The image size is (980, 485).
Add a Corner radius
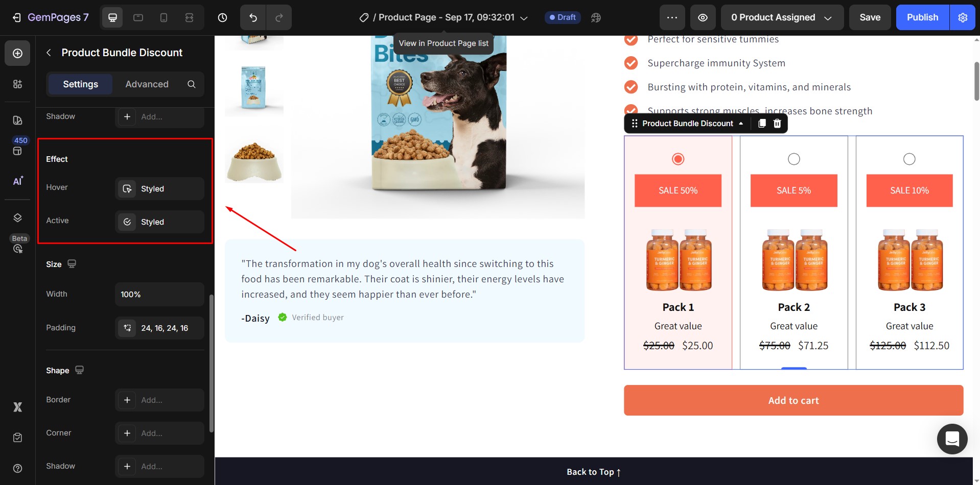pos(159,433)
